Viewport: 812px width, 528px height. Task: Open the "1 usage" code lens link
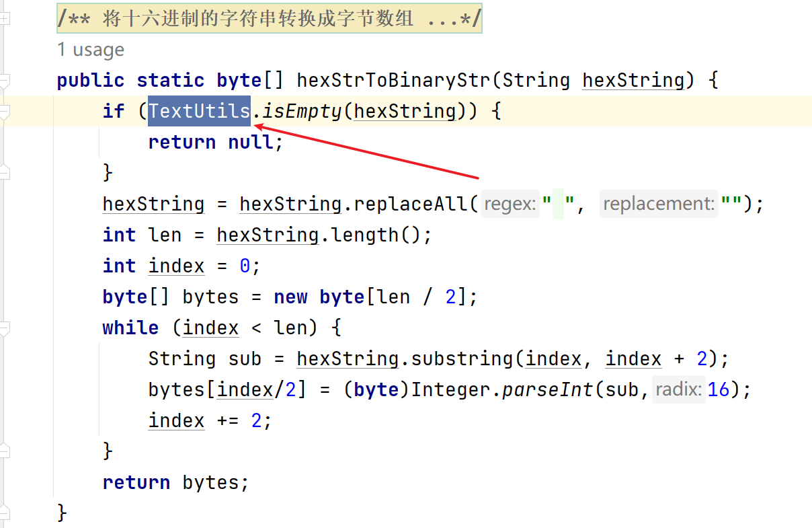coord(91,50)
